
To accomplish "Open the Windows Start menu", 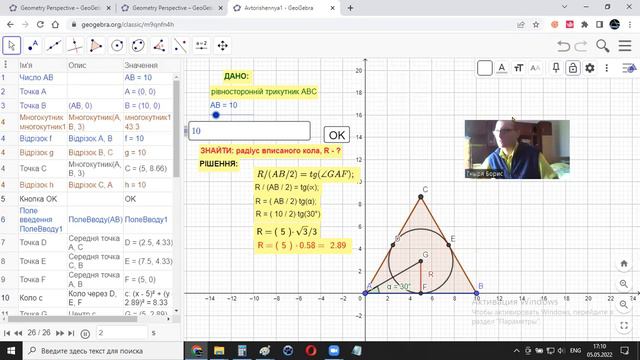I will coord(11,351).
